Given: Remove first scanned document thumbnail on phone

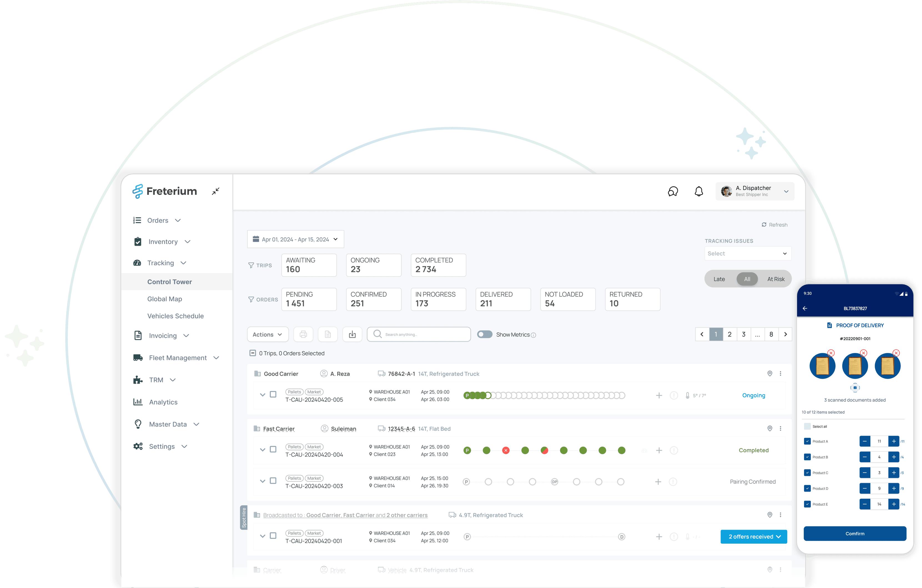Looking at the screenshot, I should tap(831, 353).
